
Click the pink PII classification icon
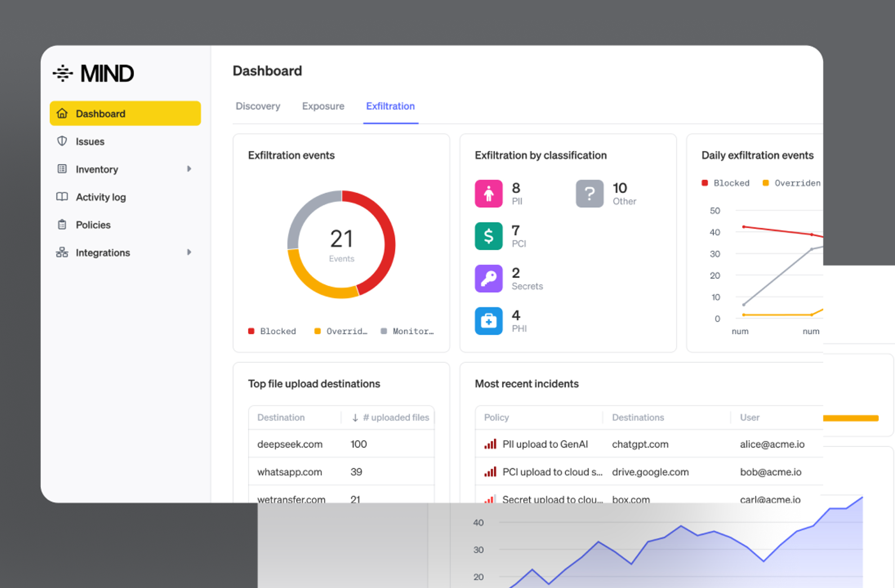489,194
